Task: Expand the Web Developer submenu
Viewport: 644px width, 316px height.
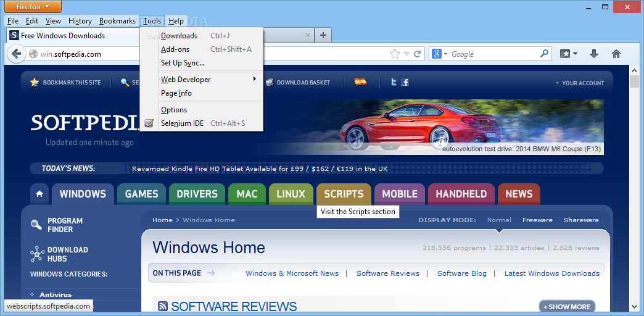Action: [211, 79]
